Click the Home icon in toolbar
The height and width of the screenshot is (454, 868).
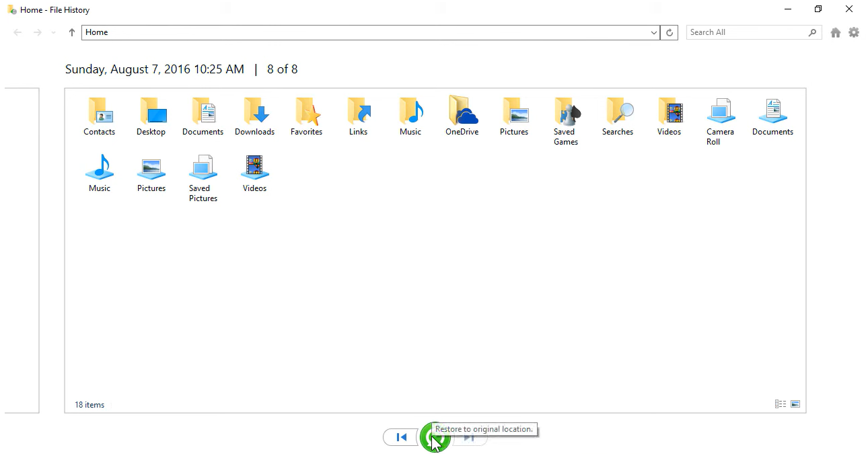point(836,32)
